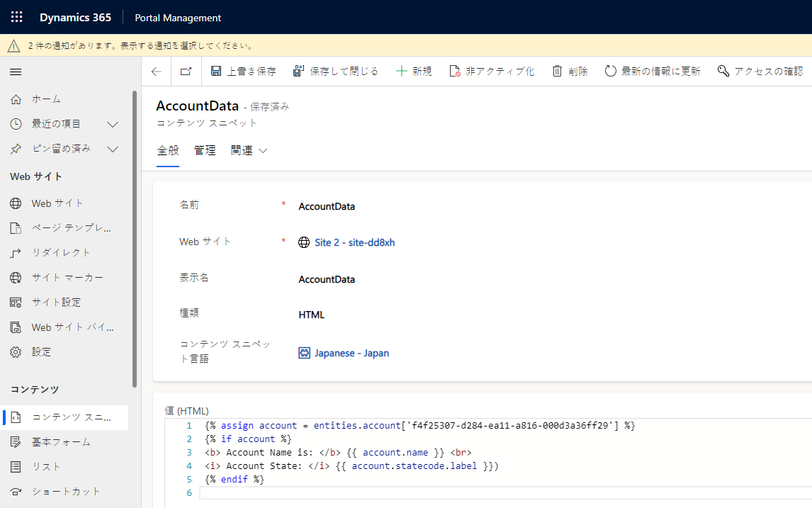Open the Japanese - Japan language link

pos(351,353)
